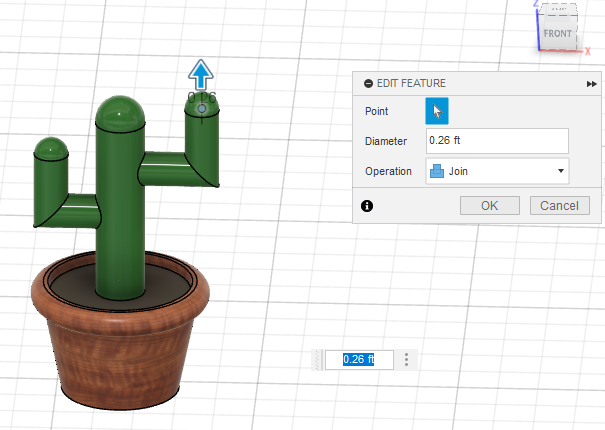605x430 pixels.
Task: Click the info icon in dialog
Action: pyautogui.click(x=367, y=206)
